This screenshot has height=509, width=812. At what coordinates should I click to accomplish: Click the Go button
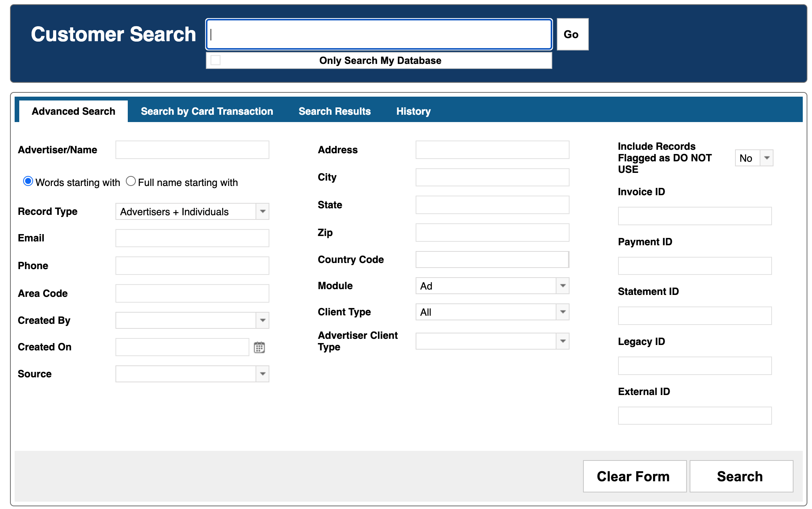pos(572,34)
